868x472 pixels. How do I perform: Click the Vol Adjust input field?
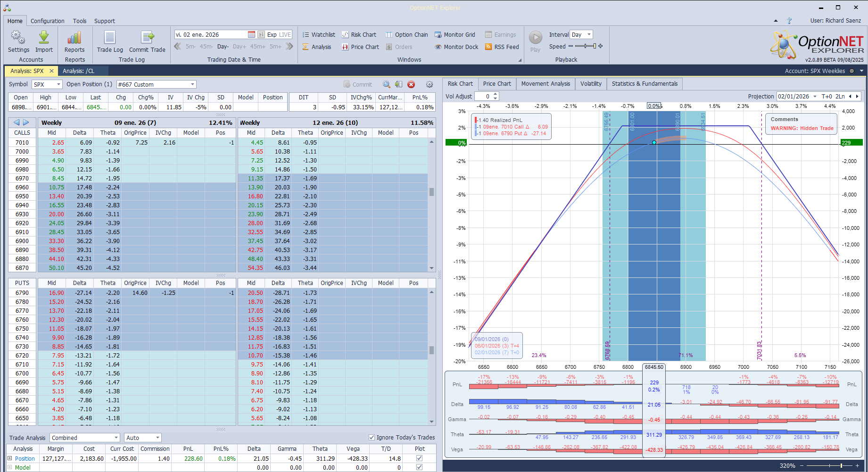pos(483,97)
